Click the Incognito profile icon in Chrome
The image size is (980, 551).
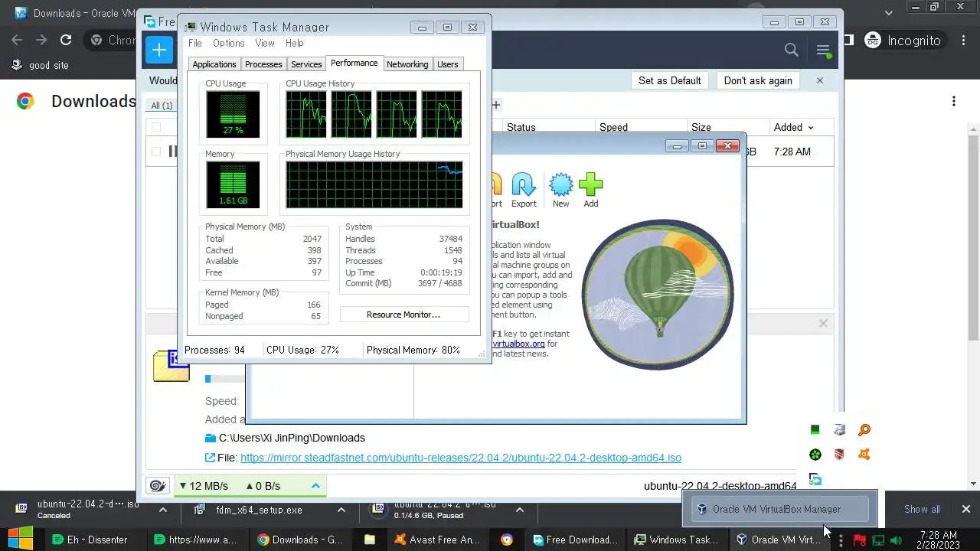tap(872, 40)
